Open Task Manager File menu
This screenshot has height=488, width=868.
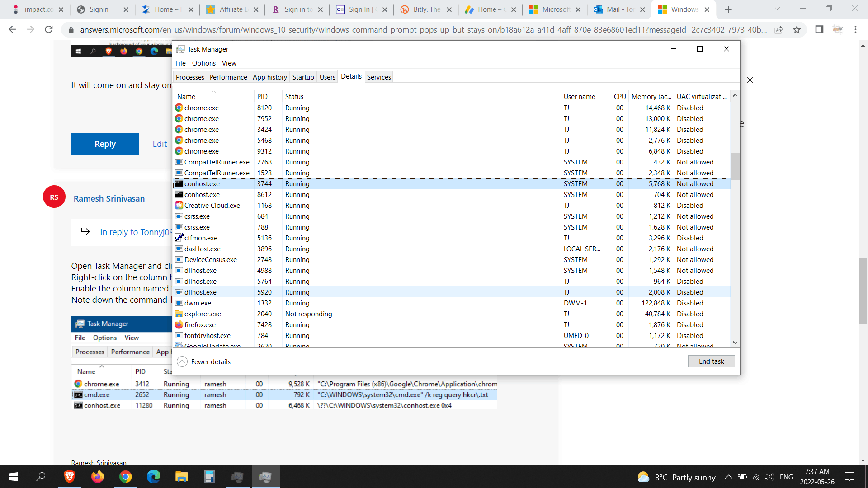180,63
